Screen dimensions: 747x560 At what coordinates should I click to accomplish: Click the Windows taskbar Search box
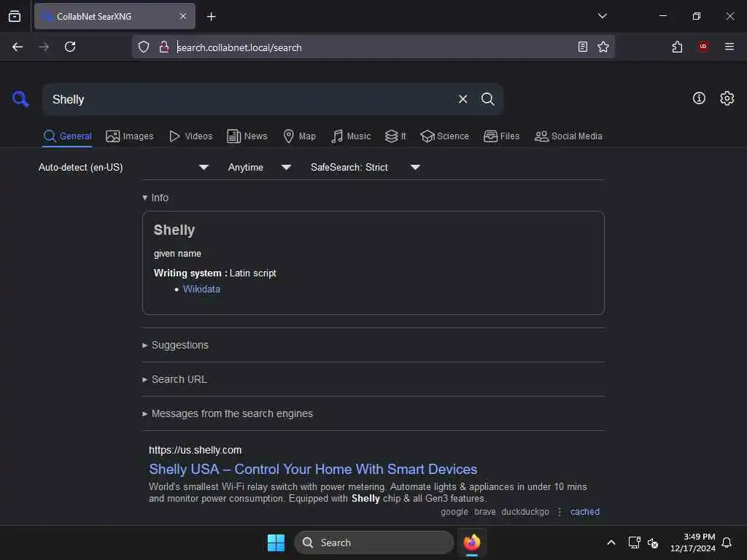point(374,542)
